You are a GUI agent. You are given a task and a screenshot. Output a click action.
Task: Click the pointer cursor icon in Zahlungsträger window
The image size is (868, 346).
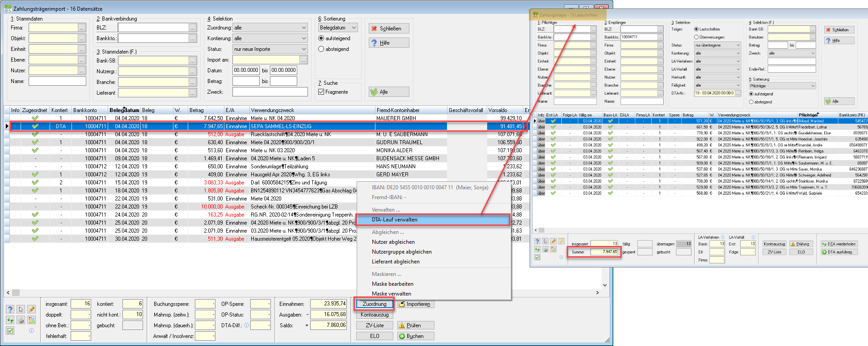(x=545, y=242)
